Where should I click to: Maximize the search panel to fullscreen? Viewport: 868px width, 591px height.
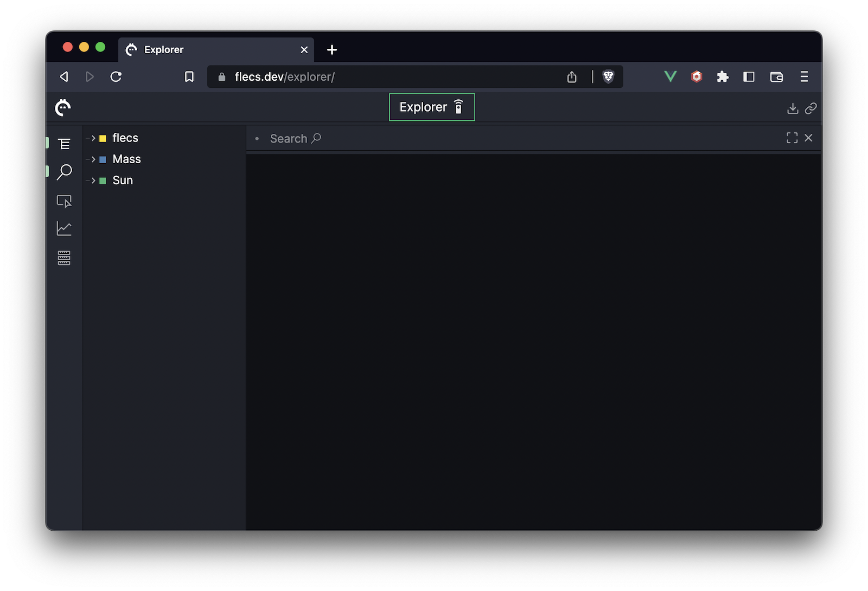click(792, 138)
